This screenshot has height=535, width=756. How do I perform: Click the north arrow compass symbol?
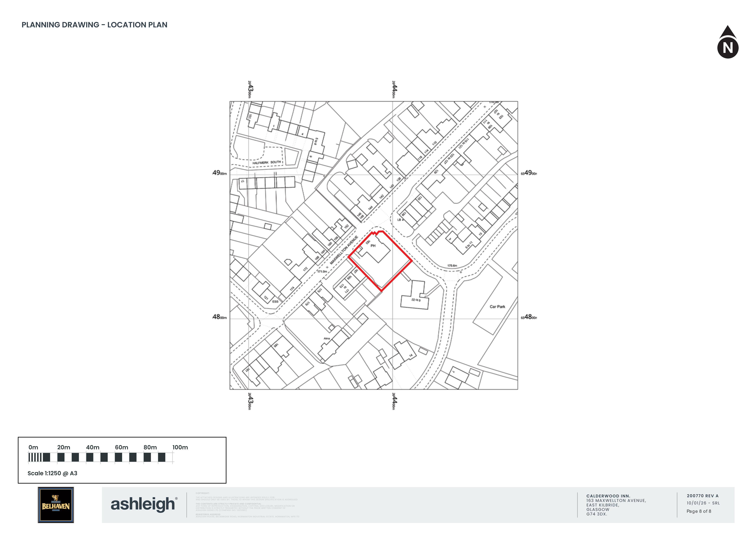(728, 42)
